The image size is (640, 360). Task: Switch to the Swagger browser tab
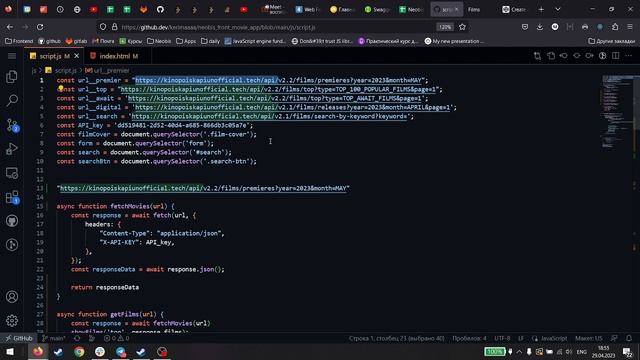click(378, 9)
